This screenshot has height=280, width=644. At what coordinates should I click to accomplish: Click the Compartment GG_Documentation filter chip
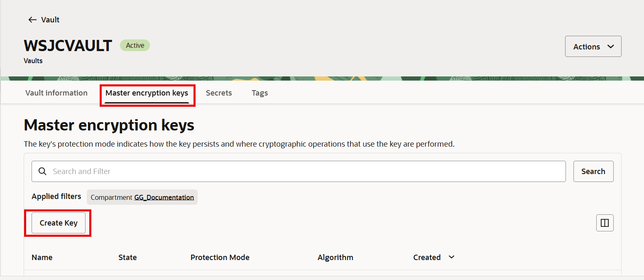click(142, 197)
